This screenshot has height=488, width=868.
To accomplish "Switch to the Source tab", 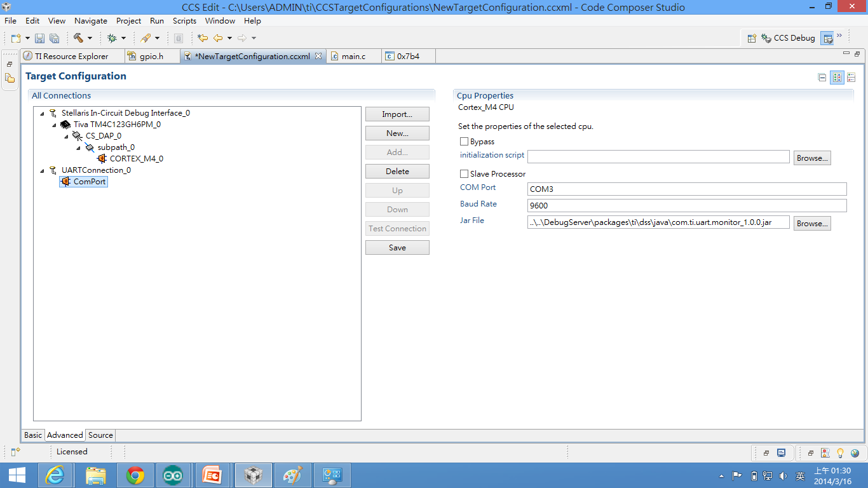I will pyautogui.click(x=100, y=435).
